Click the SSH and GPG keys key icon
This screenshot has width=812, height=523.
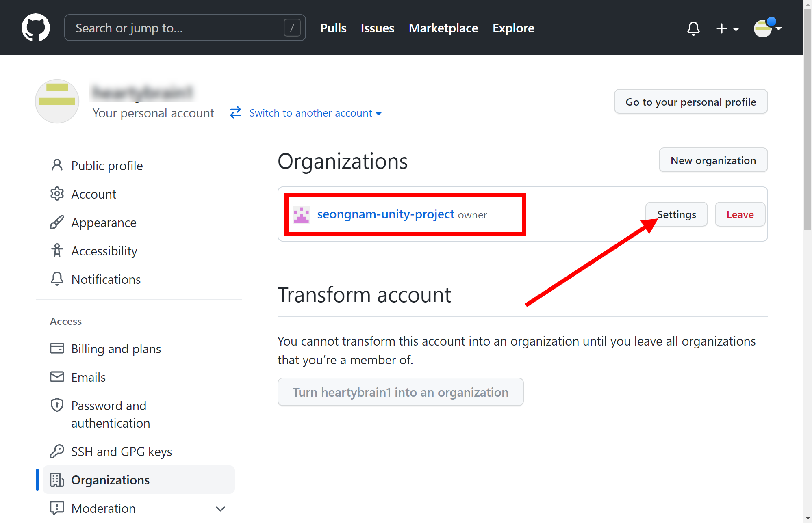[x=57, y=452]
